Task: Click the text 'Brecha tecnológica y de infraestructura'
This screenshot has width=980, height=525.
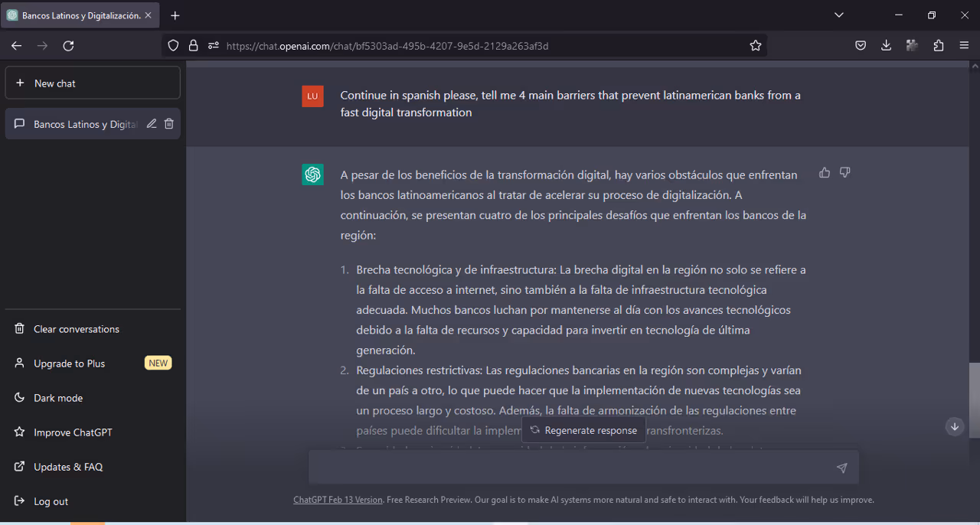Action: tap(456, 269)
